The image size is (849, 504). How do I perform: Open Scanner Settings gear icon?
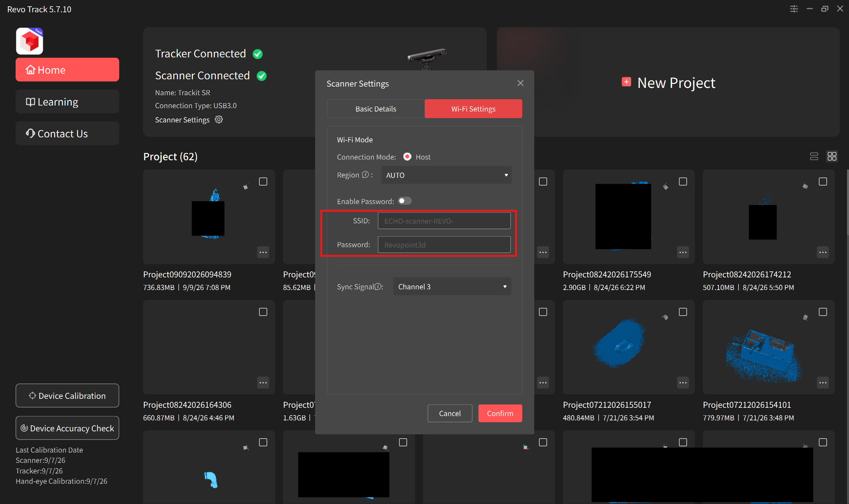pyautogui.click(x=219, y=119)
